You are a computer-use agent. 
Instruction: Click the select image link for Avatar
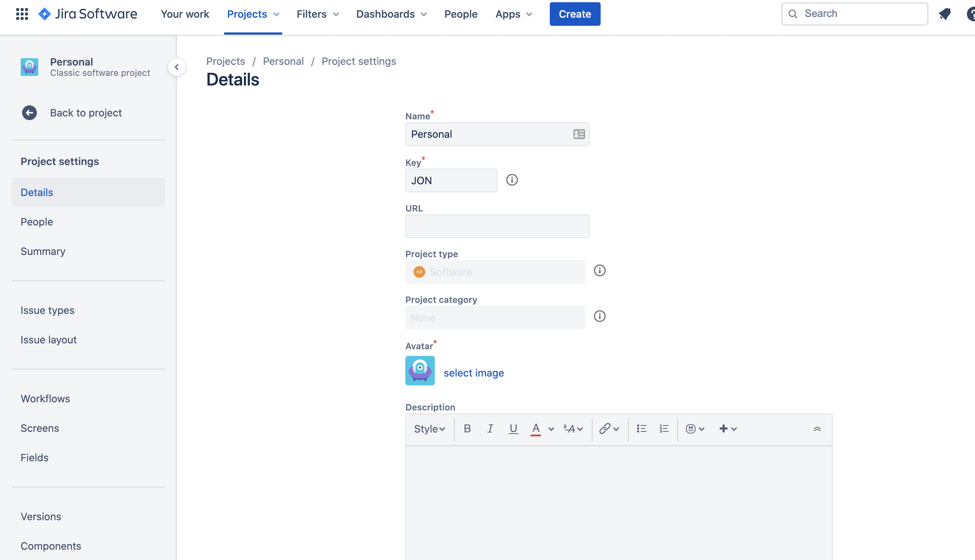(x=473, y=372)
